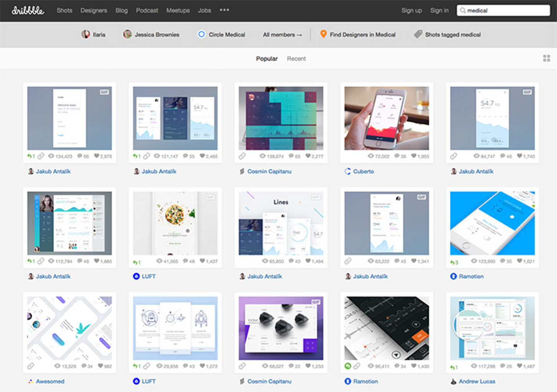Open the Meetups page

178,10
